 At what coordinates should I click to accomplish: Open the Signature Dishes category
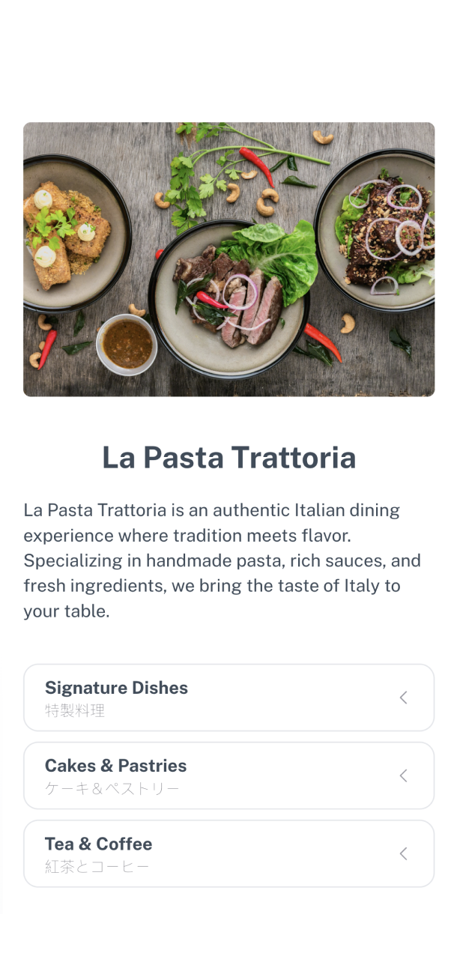point(116,688)
